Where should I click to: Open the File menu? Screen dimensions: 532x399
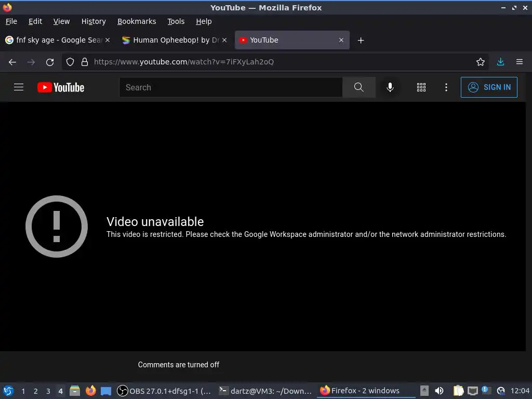11,21
